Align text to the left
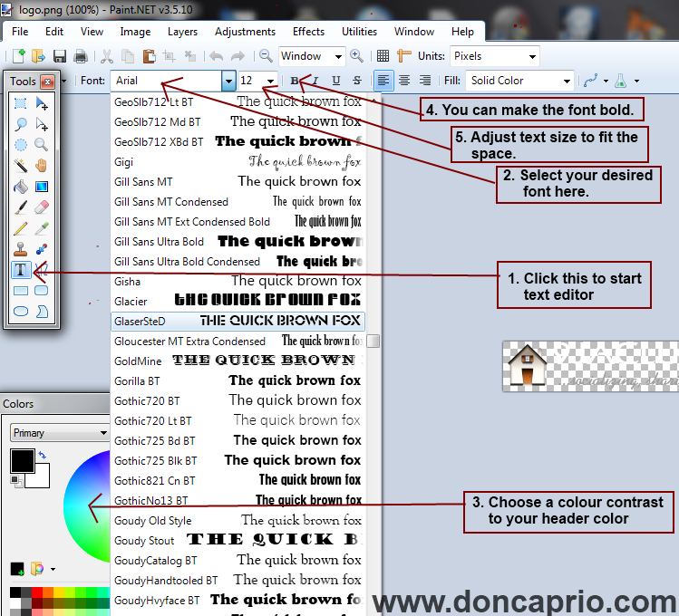The image size is (679, 616). point(383,81)
